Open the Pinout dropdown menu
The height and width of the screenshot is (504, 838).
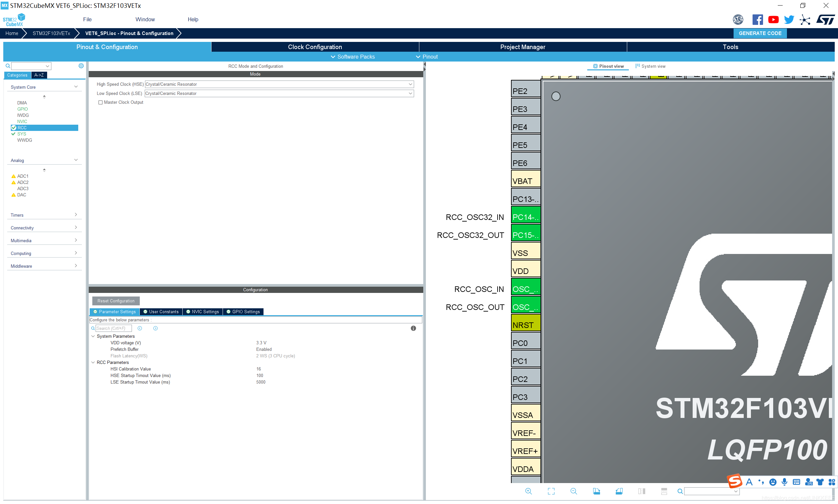point(427,57)
